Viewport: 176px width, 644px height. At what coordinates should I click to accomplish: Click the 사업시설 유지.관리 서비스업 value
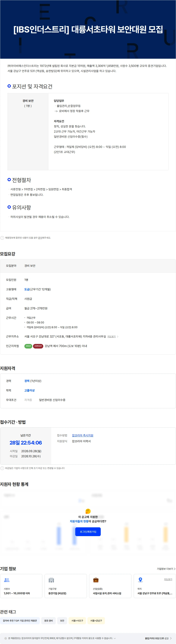click(107, 593)
